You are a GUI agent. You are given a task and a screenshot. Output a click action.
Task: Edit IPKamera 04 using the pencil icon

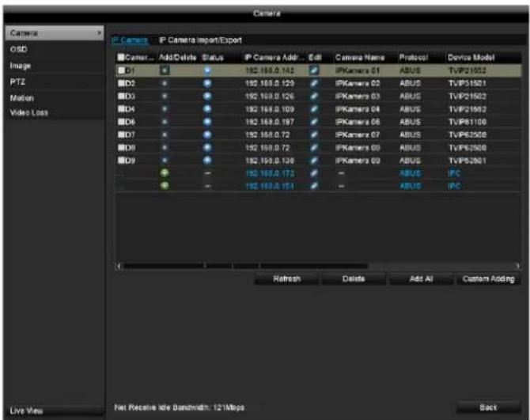314,109
